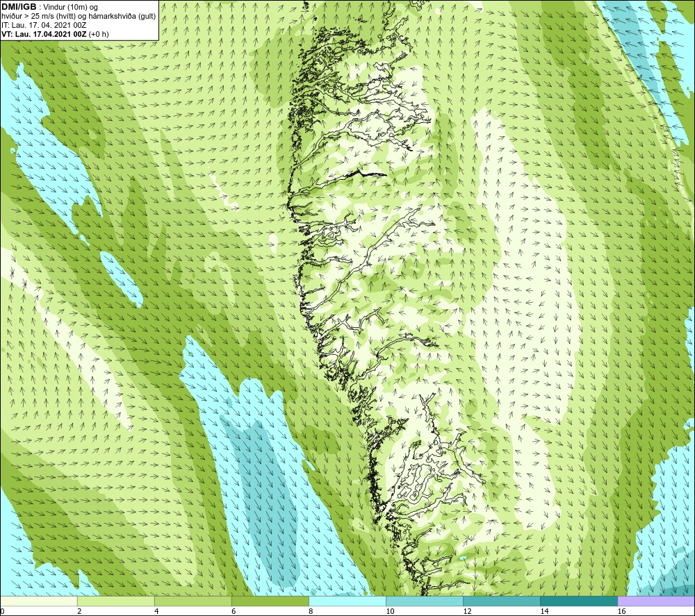Click the medium green 4–6 legend swatch
This screenshot has width=695, height=616.
point(193,601)
